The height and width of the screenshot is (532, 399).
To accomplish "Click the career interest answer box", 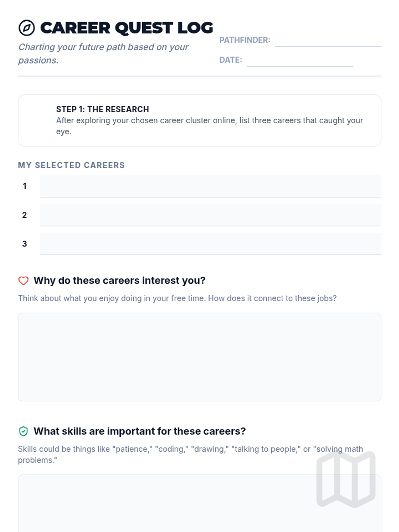I will tap(199, 357).
